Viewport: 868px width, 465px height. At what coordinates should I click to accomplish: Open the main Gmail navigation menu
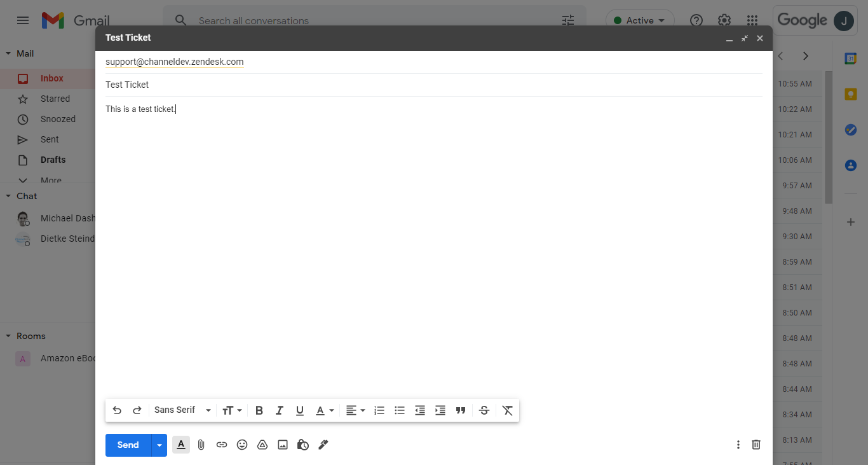pyautogui.click(x=22, y=20)
